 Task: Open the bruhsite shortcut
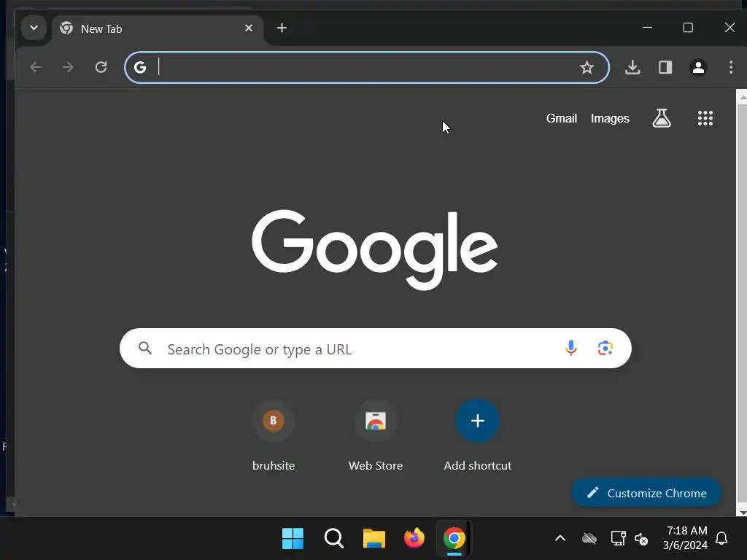(274, 436)
